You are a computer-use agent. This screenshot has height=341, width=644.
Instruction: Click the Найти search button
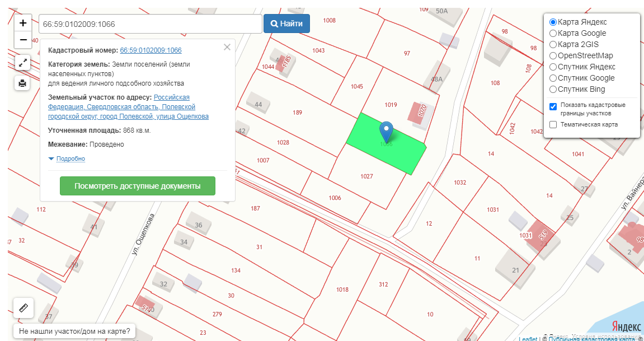pos(286,24)
